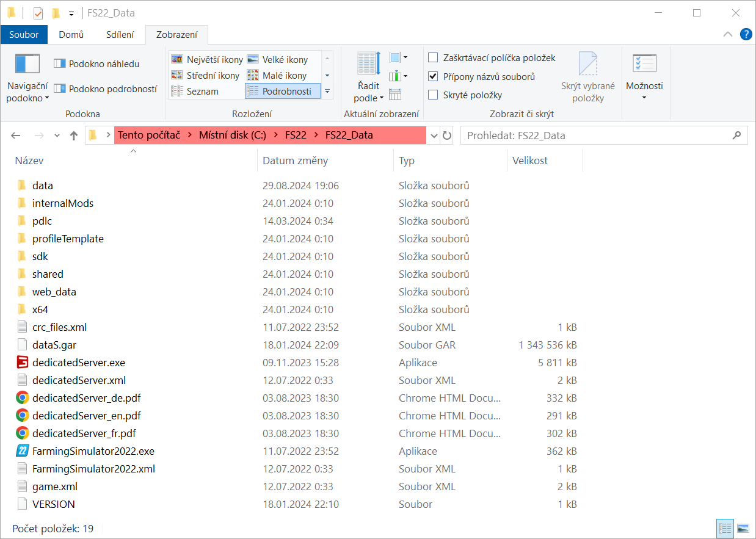The image size is (756, 539).
Task: Select the FarmingSimulator2022.exe game icon
Action: [23, 451]
